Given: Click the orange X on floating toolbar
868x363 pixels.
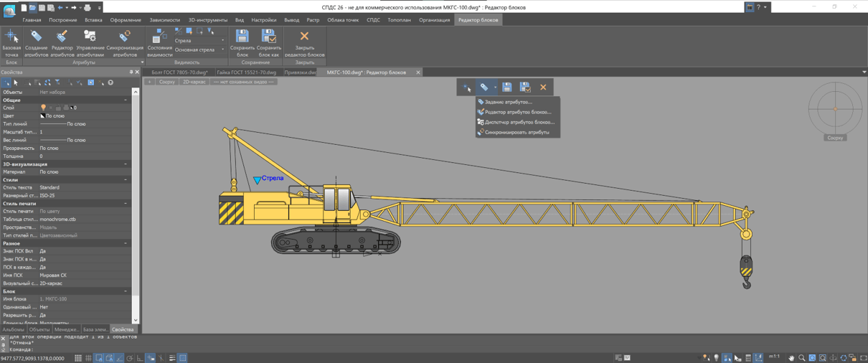Looking at the screenshot, I should click(543, 88).
